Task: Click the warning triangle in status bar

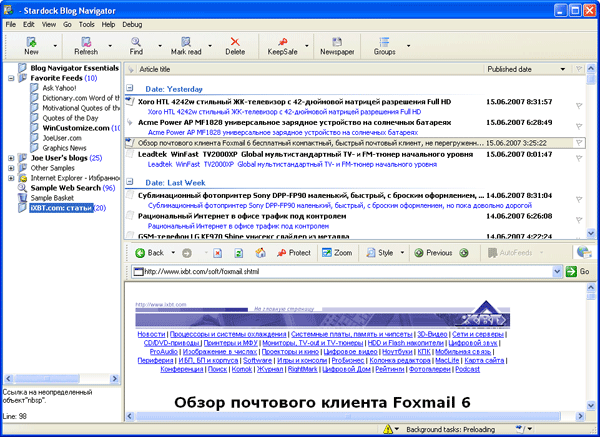Action: [x=388, y=429]
